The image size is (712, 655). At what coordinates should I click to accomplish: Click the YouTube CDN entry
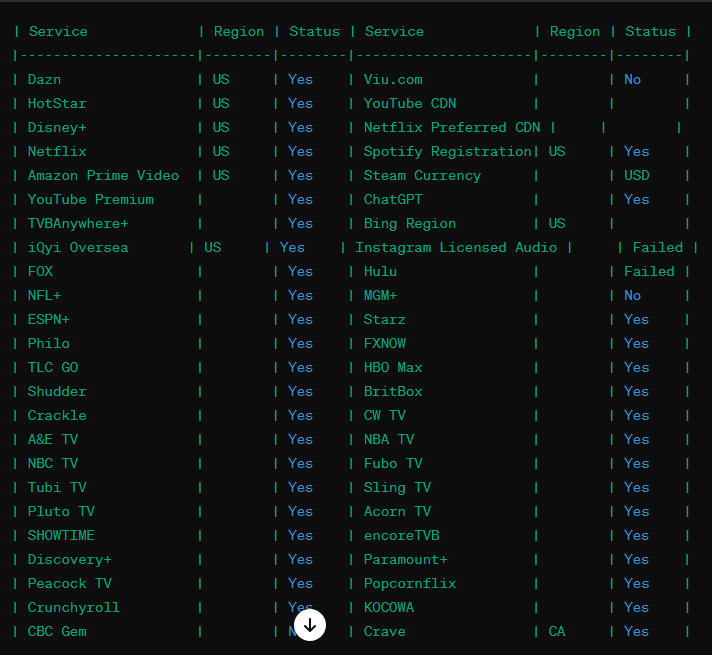pos(410,104)
